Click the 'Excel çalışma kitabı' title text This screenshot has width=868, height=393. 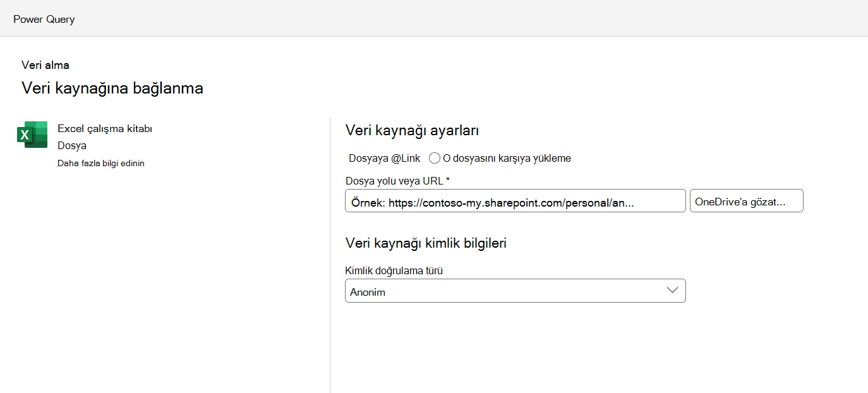(105, 129)
